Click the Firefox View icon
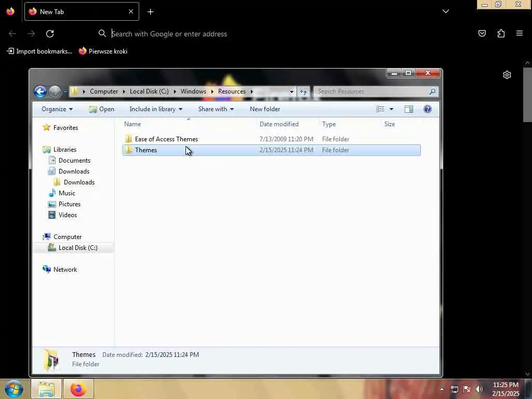The image size is (532, 399). tap(10, 11)
